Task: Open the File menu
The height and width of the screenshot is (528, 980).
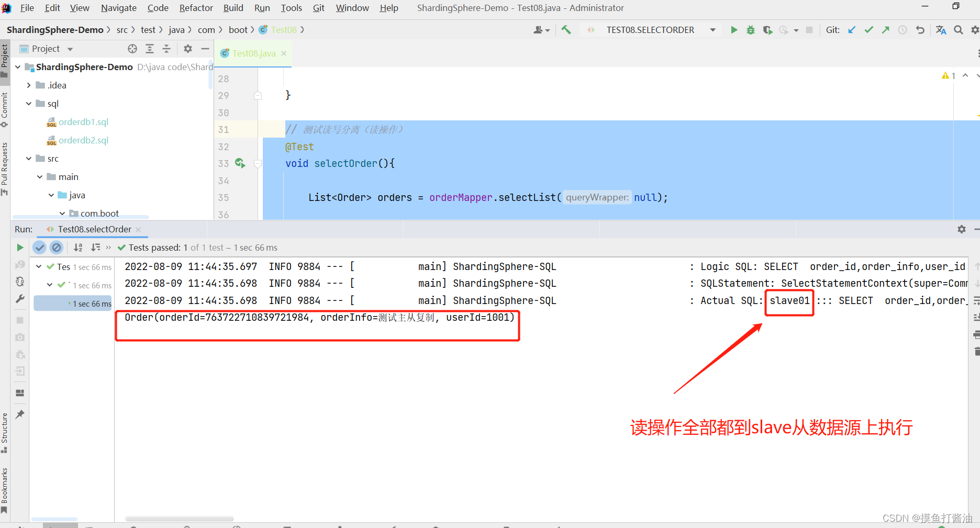Action: (27, 8)
